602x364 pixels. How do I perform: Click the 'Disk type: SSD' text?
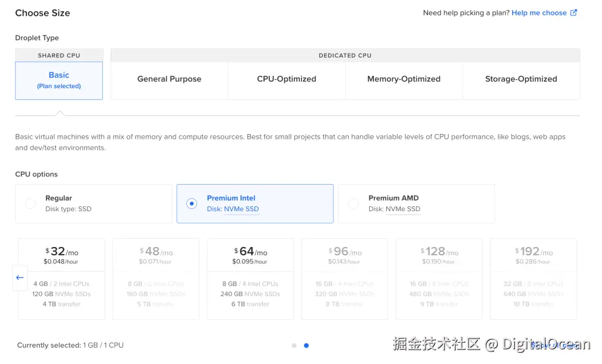[x=68, y=209]
